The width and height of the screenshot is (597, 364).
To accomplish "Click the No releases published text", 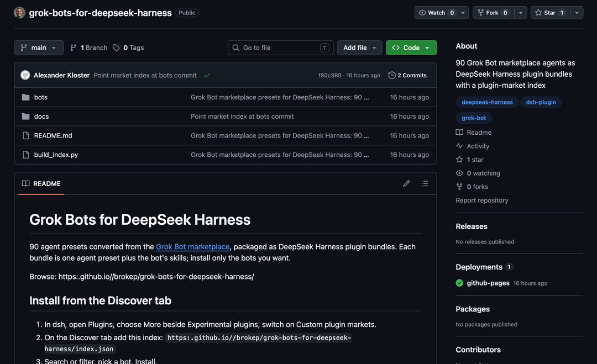I will click(x=485, y=241).
